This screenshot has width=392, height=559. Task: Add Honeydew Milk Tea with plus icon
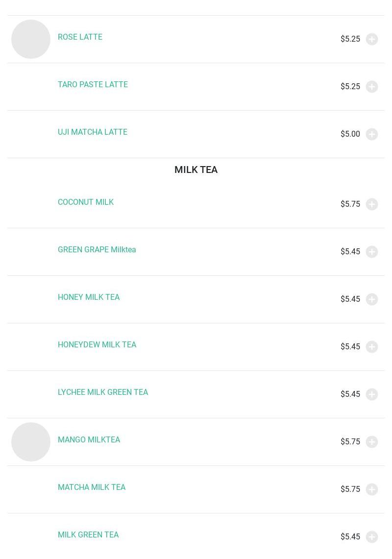[372, 347]
